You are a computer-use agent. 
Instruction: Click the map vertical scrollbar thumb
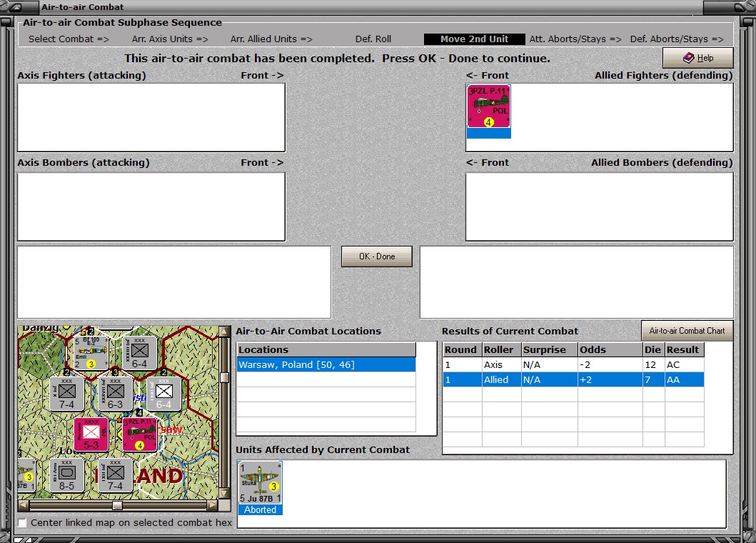tap(225, 377)
